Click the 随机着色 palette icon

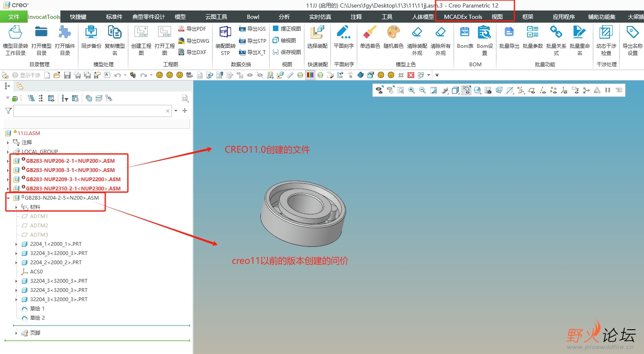coord(394,32)
